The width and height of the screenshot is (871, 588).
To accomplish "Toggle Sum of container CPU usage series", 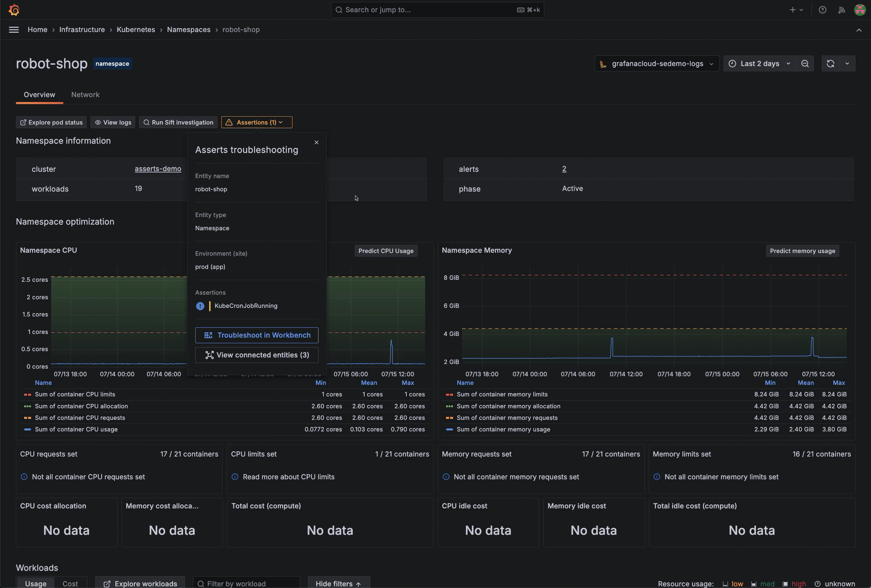I will [x=76, y=429].
